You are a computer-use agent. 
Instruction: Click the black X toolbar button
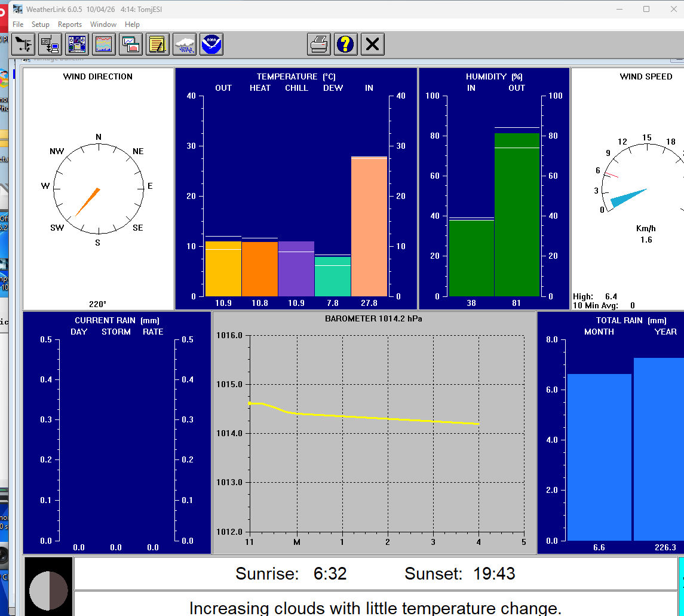click(372, 44)
